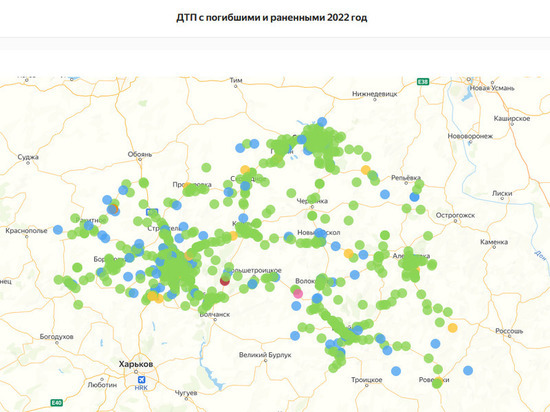Select the blue marker east of Краснополье
Image resolution: width=550 pixels, height=412 pixels.
pyautogui.click(x=58, y=230)
